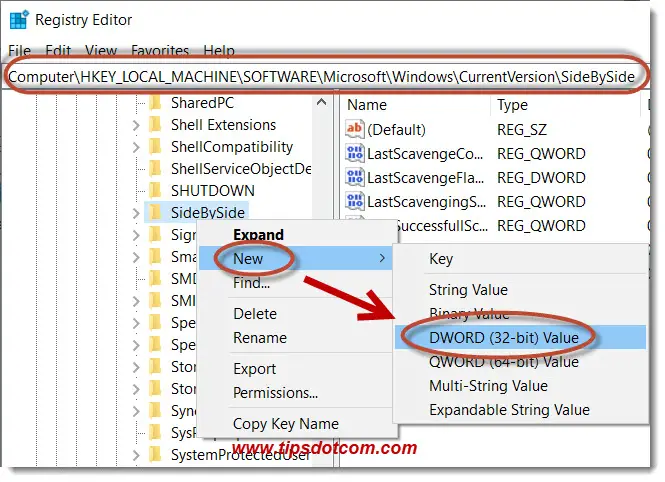Select the SHUTDOWN key name
This screenshot has width=665, height=482.
(212, 191)
